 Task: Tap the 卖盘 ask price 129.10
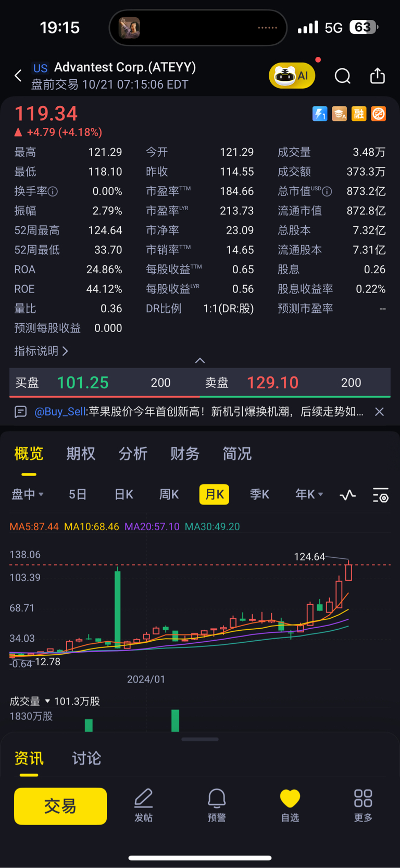click(x=272, y=383)
